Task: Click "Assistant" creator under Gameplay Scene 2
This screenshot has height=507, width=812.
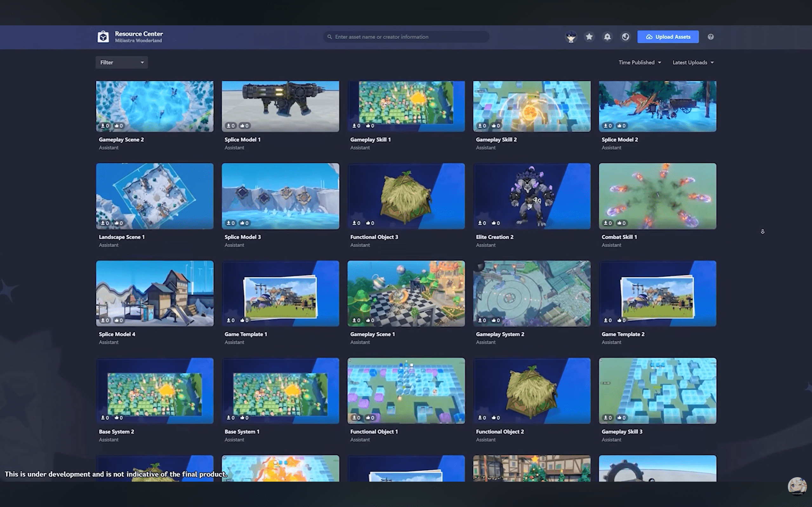Action: point(109,147)
